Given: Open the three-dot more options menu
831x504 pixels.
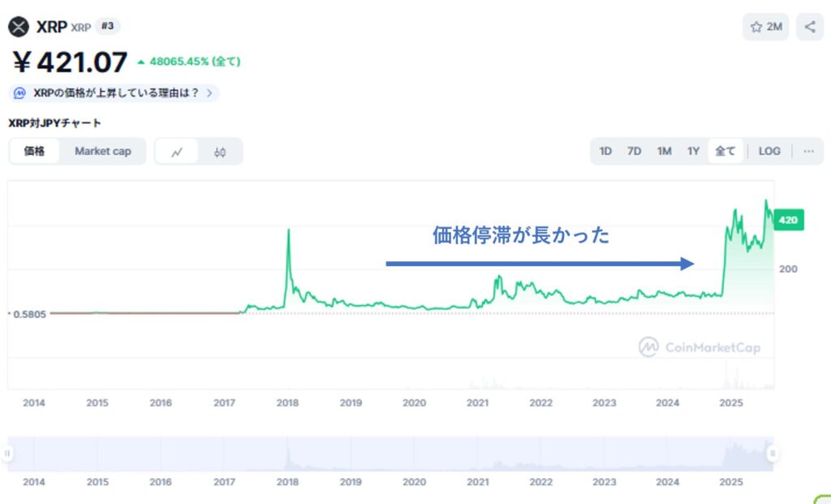Looking at the screenshot, I should tap(808, 151).
